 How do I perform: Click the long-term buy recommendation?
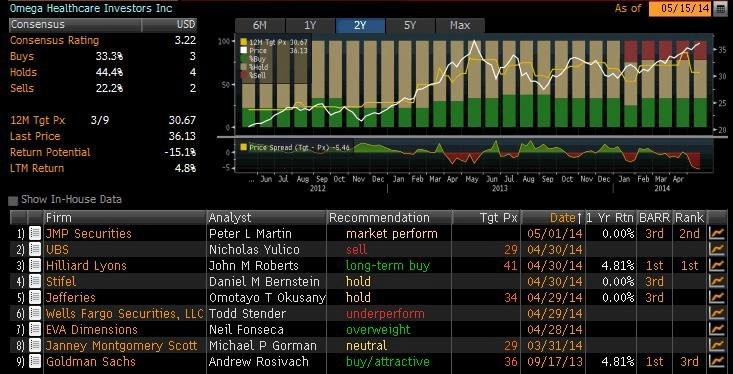[388, 266]
